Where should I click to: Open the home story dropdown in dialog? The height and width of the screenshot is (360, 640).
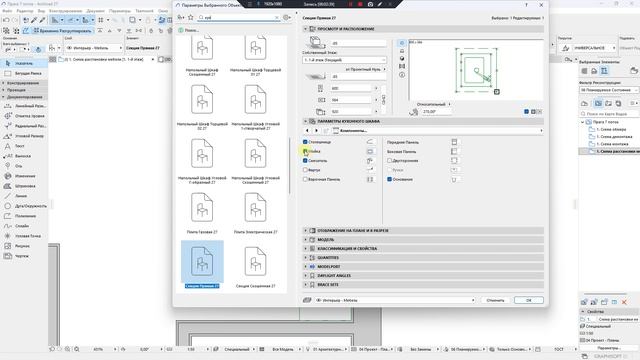pyautogui.click(x=344, y=60)
